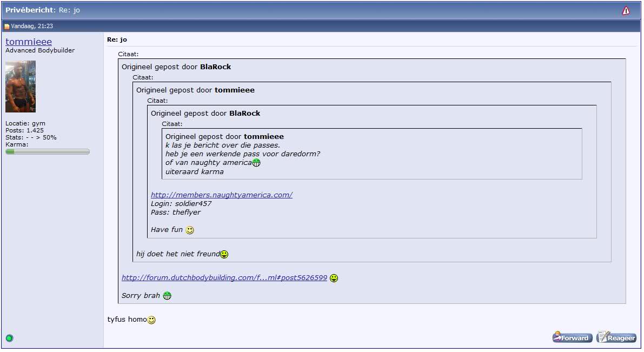Click the green online status indicator
This screenshot has height=352, width=644.
coord(9,338)
